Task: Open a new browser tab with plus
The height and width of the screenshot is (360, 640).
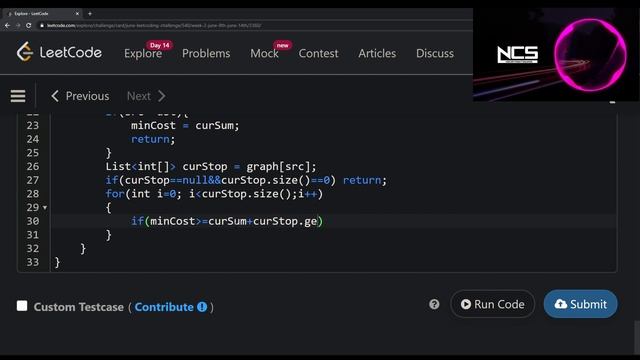Action: click(90, 13)
